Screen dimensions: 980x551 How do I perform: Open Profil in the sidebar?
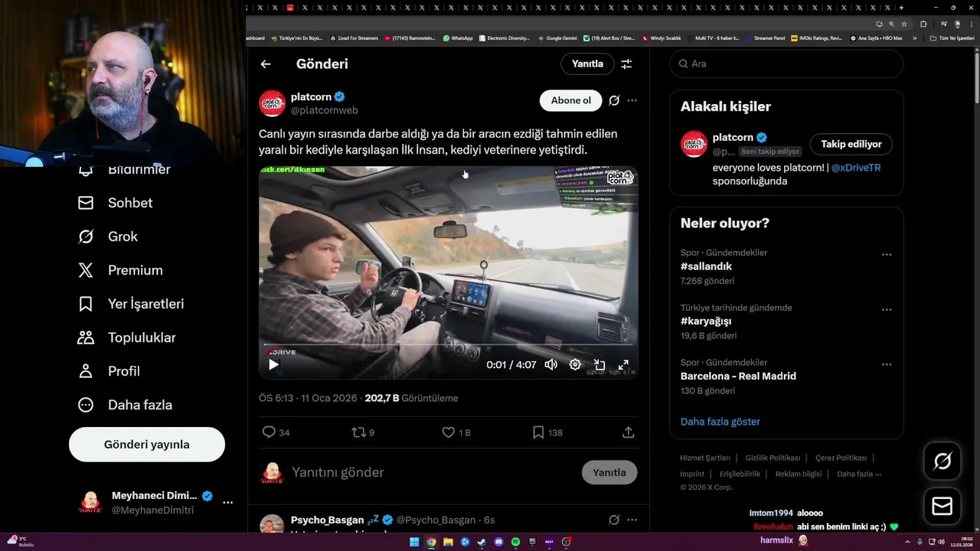[109, 371]
